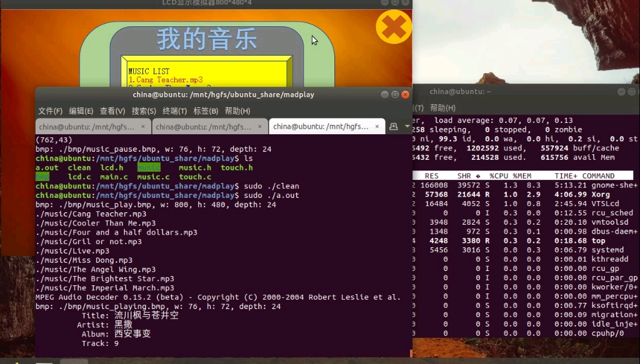This screenshot has height=364, width=640.
Task: Click the kthreadd process name in top
Action: (610, 259)
